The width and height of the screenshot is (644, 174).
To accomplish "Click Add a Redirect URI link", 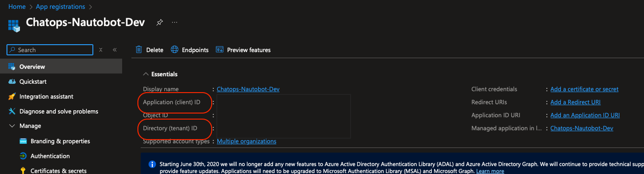I will pos(576,102).
